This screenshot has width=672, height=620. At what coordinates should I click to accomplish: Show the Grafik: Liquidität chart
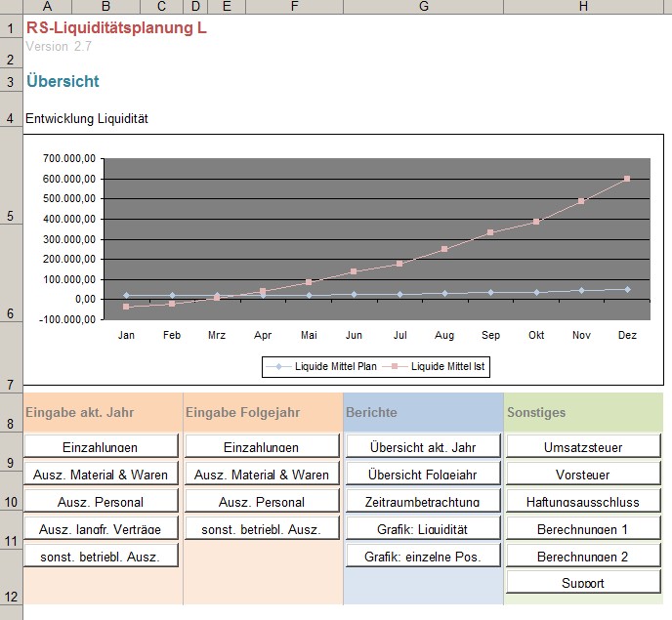pos(423,529)
